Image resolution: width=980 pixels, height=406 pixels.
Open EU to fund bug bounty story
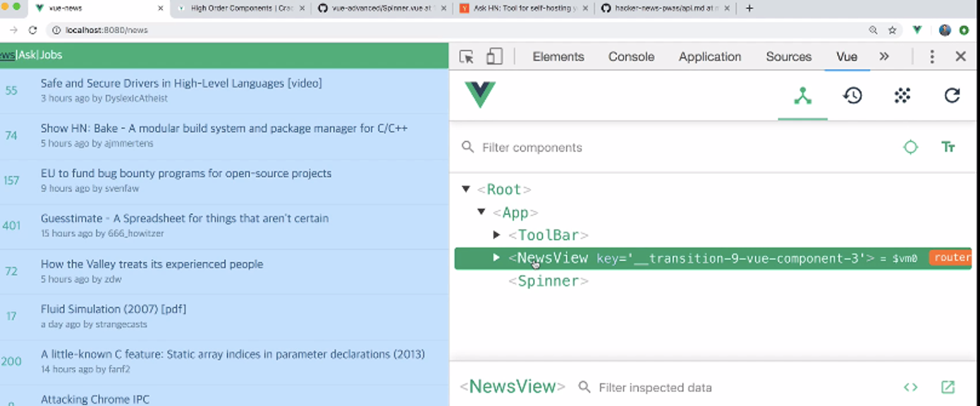[x=186, y=173]
